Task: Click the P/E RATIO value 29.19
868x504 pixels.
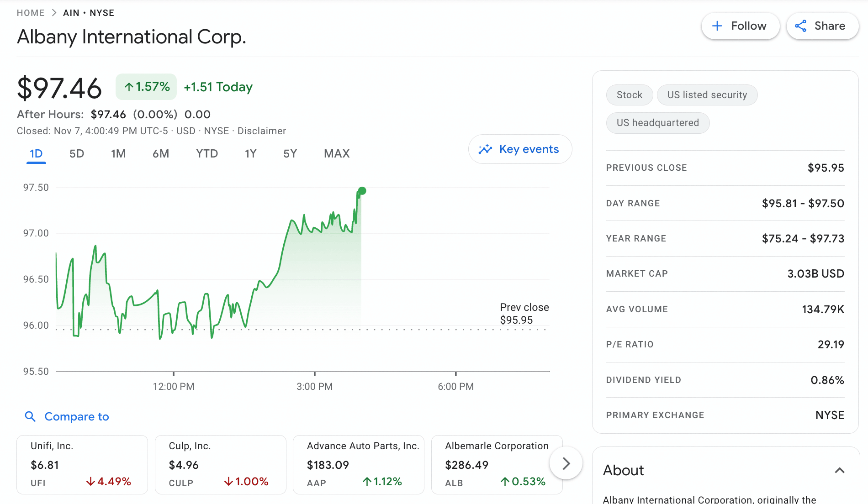Action: pos(831,344)
